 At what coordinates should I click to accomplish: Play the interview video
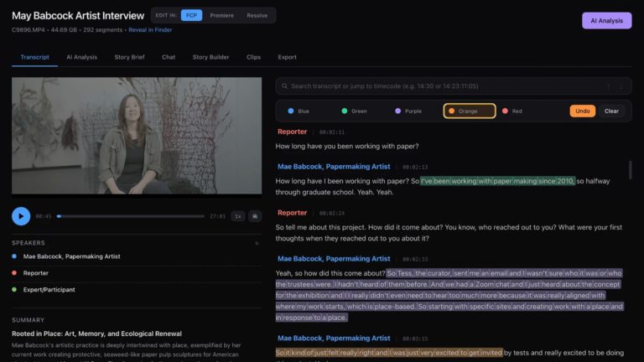pyautogui.click(x=21, y=216)
